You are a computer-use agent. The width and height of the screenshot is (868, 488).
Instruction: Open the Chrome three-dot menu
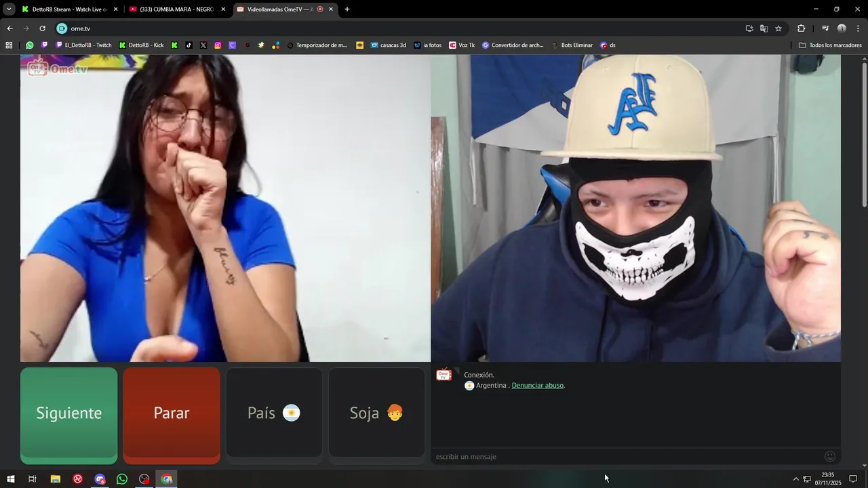pyautogui.click(x=859, y=28)
